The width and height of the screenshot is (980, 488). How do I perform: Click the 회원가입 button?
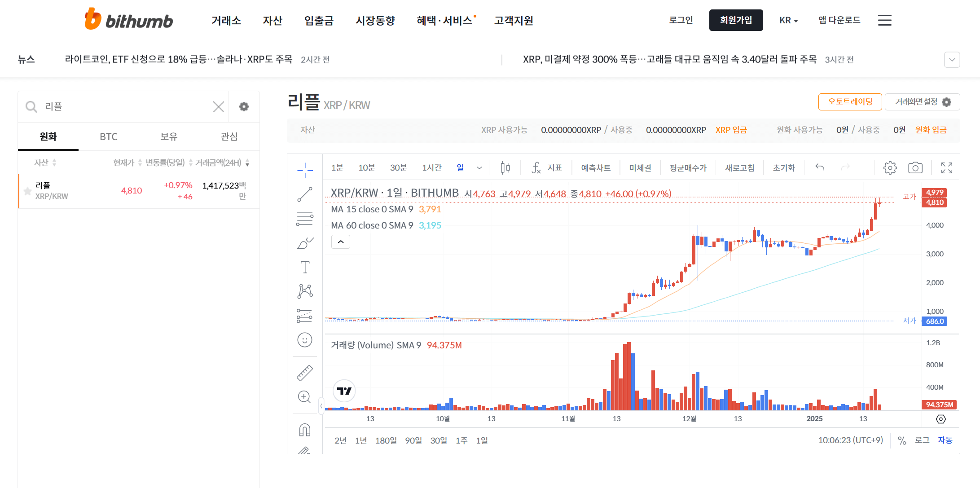pyautogui.click(x=736, y=20)
